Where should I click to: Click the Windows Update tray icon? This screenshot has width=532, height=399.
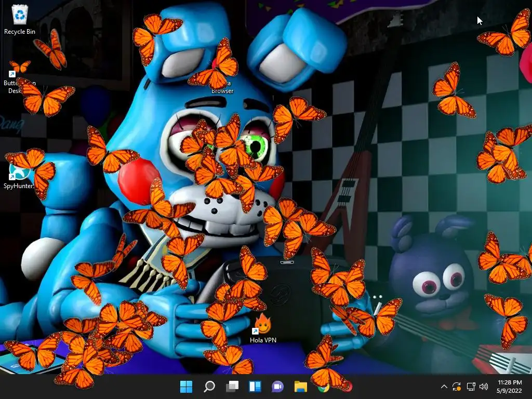[x=457, y=387]
